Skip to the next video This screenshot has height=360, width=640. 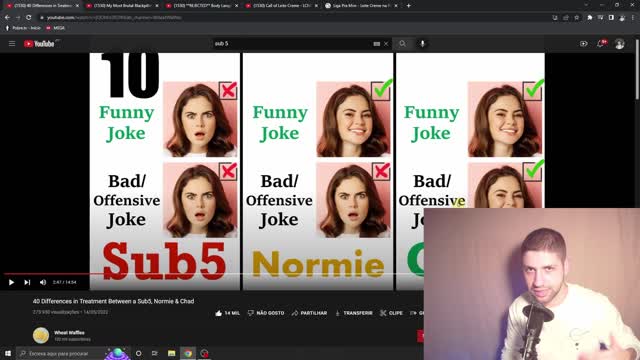pyautogui.click(x=27, y=282)
